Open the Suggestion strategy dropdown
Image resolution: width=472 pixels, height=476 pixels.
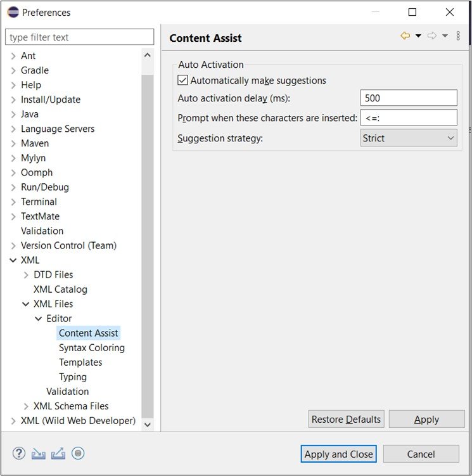pyautogui.click(x=409, y=138)
